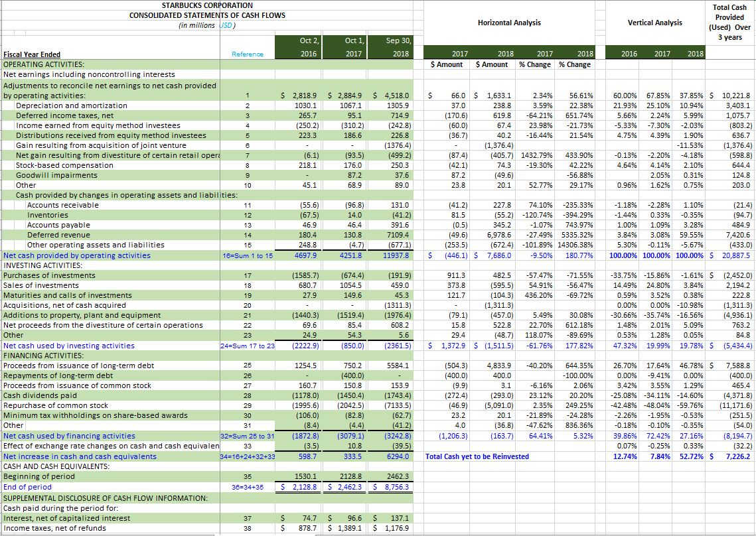This screenshot has width=756, height=536.
Task: Select the 59.55% vertical analysis cell
Action: [x=692, y=235]
